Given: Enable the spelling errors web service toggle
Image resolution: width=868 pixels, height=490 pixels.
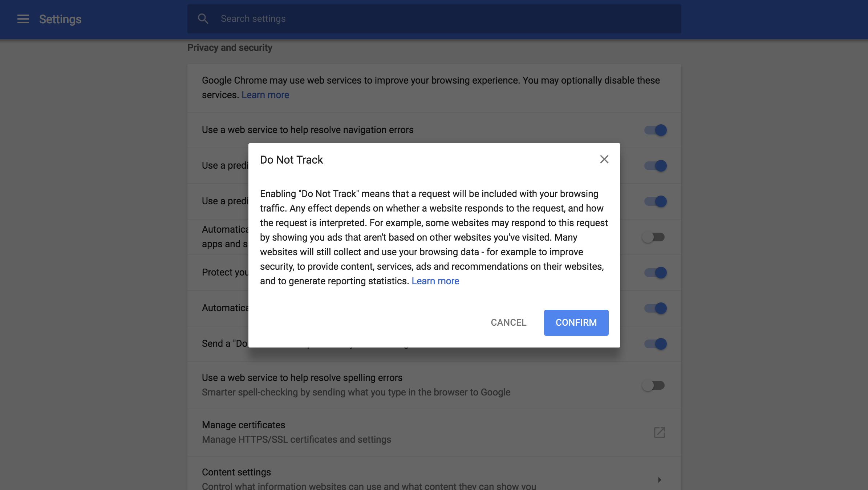Looking at the screenshot, I should click(x=654, y=386).
